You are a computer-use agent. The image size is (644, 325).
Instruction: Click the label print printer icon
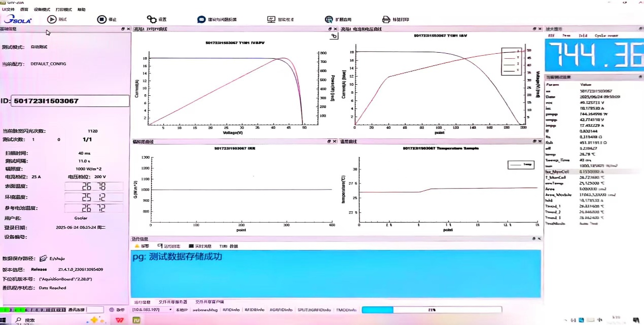tap(386, 19)
